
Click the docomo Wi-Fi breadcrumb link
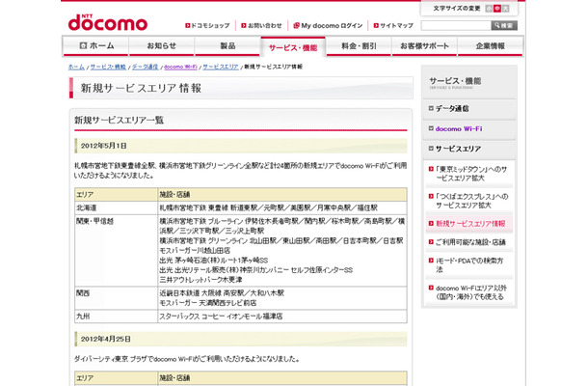(180, 67)
